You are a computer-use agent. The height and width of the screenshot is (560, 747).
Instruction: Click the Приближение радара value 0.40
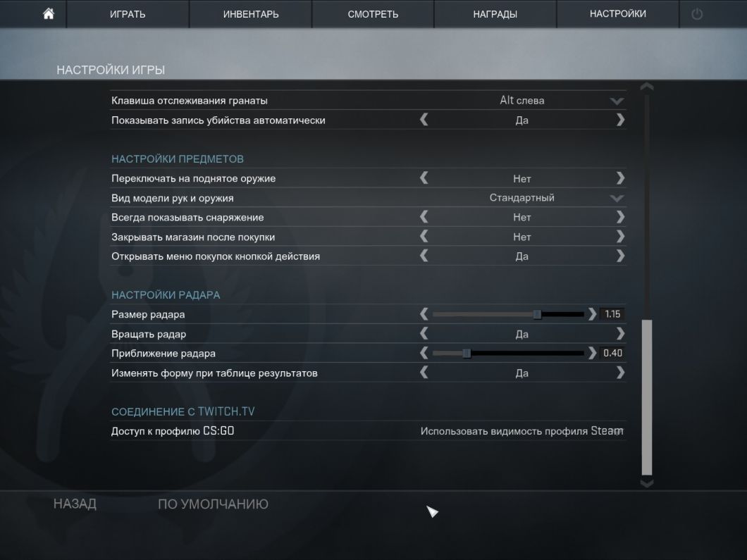click(612, 353)
